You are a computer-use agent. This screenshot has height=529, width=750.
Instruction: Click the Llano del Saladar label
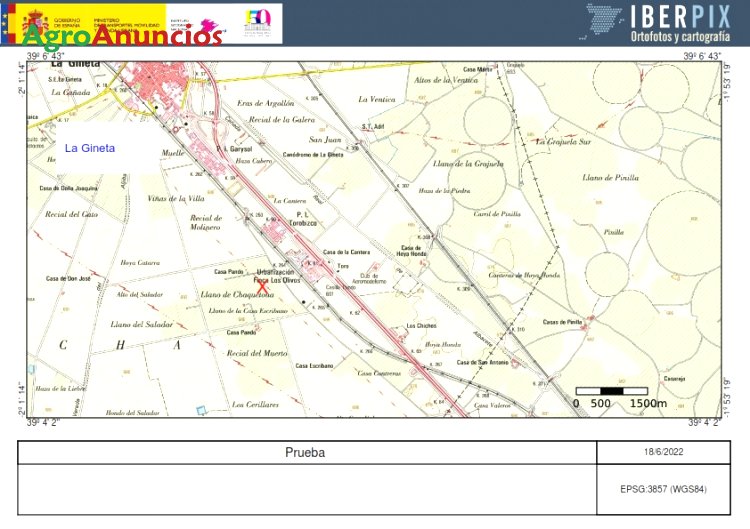point(142,324)
